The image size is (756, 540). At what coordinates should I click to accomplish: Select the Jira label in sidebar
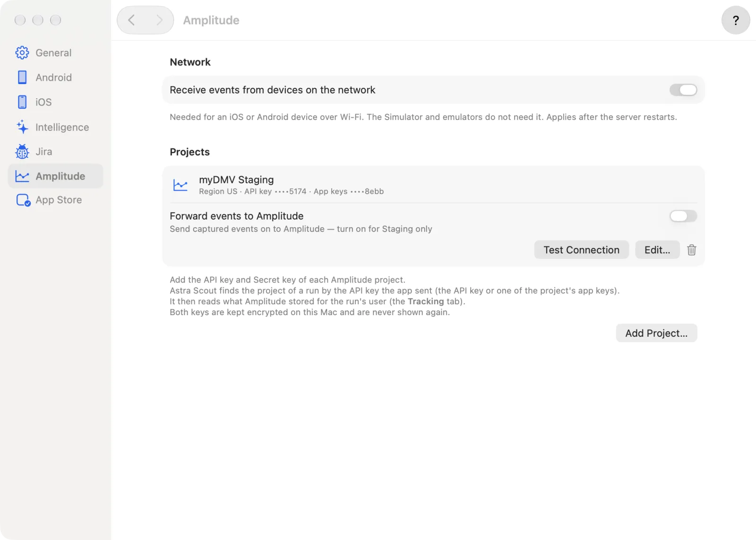point(44,152)
